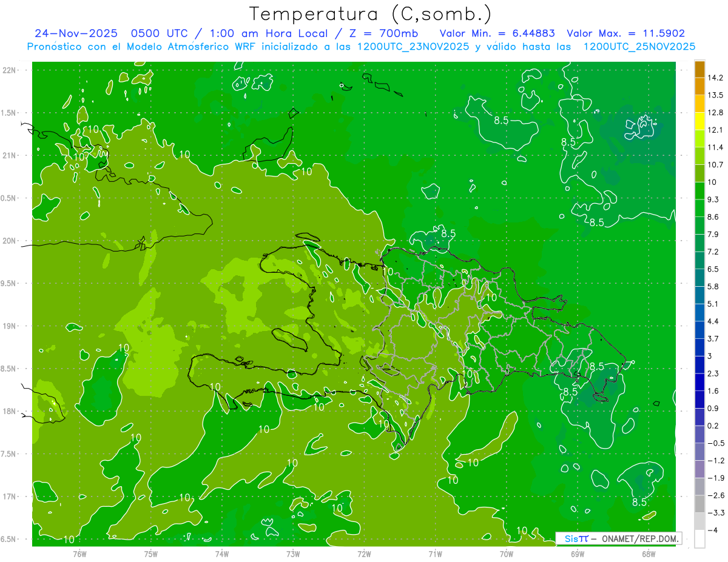728x562 pixels.
Task: Click the 72W longitude axis label
Action: [x=364, y=554]
